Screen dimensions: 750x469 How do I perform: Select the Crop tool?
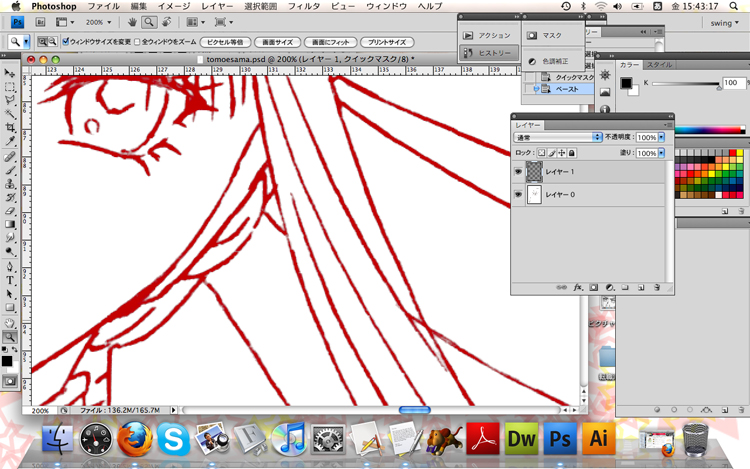(10, 127)
